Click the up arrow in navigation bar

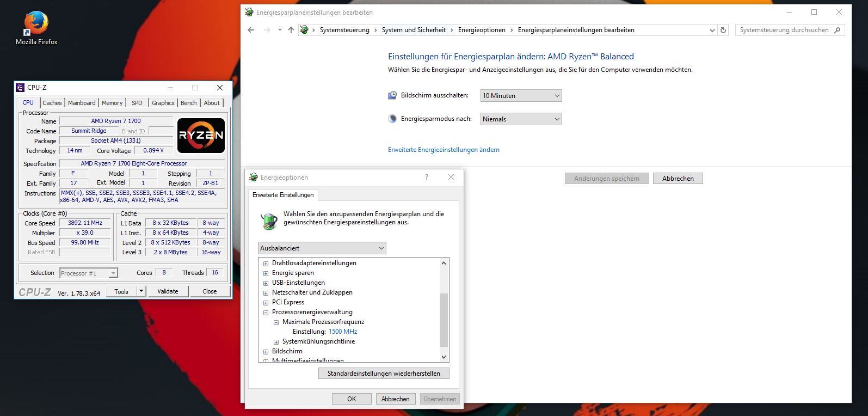[x=291, y=30]
